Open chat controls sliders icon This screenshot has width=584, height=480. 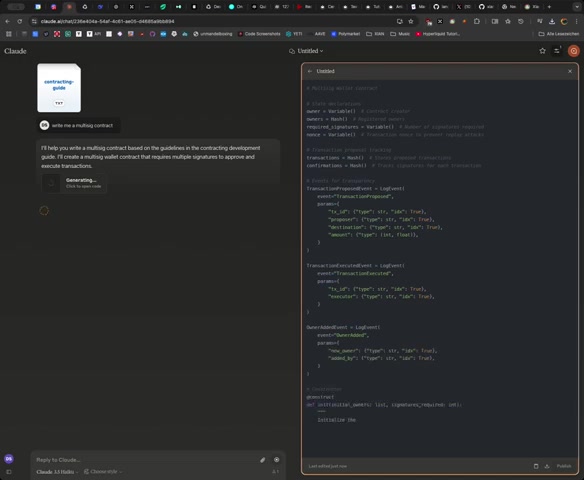(557, 51)
